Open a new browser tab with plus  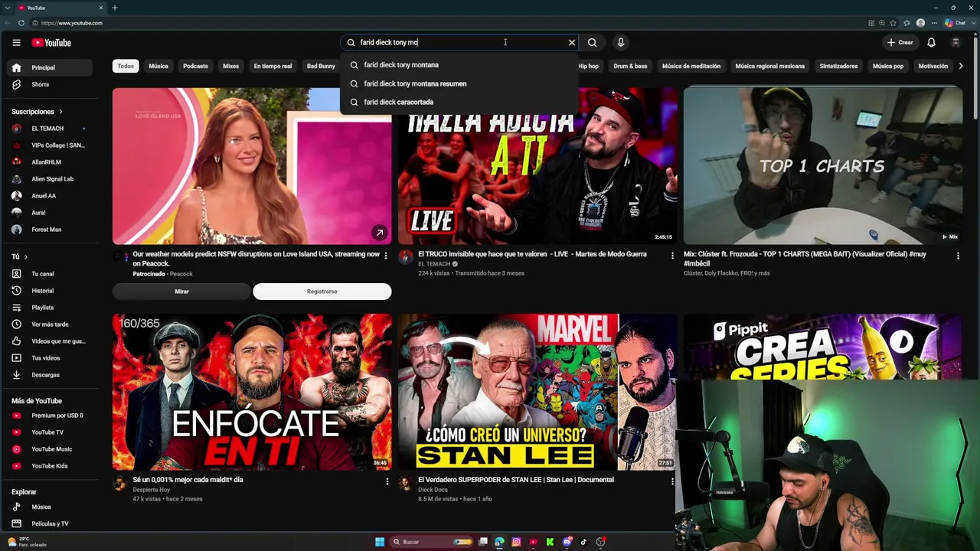115,8
